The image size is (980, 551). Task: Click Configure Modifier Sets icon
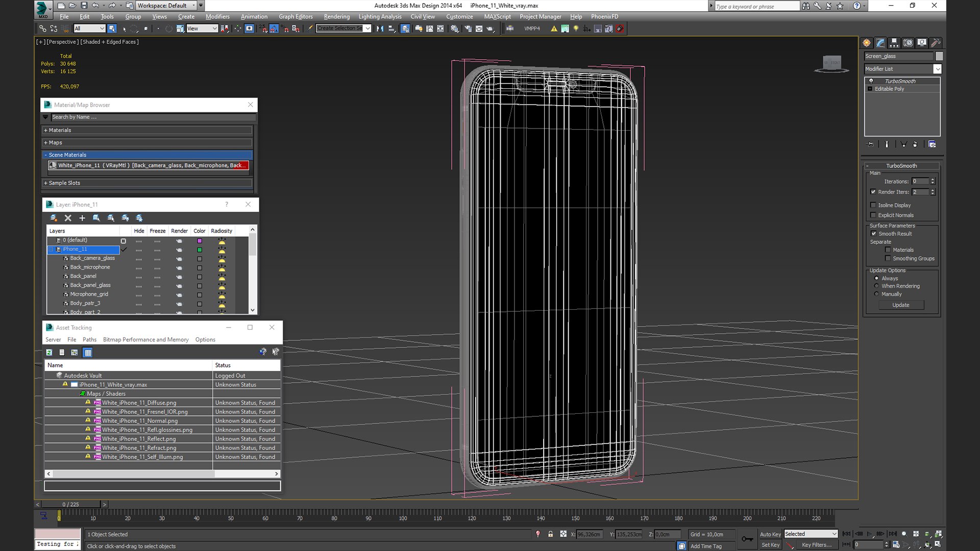coord(932,144)
